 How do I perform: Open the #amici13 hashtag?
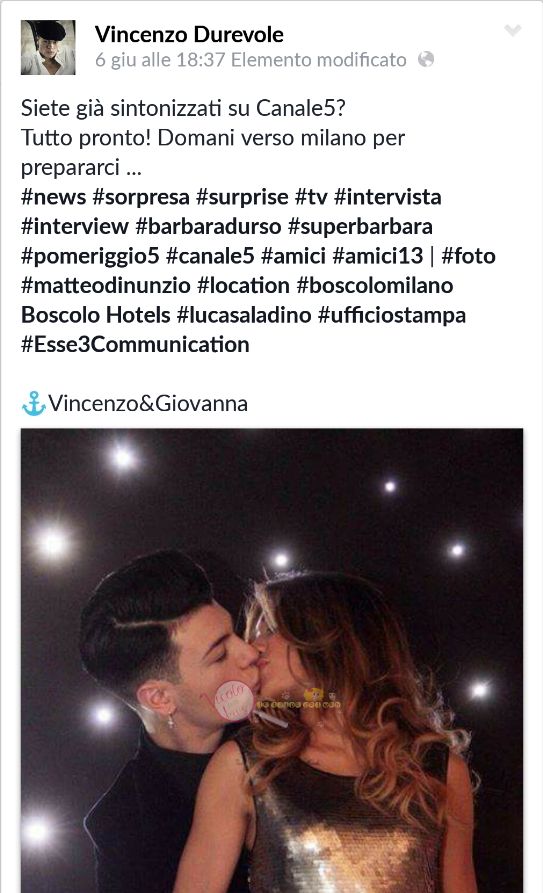(378, 256)
